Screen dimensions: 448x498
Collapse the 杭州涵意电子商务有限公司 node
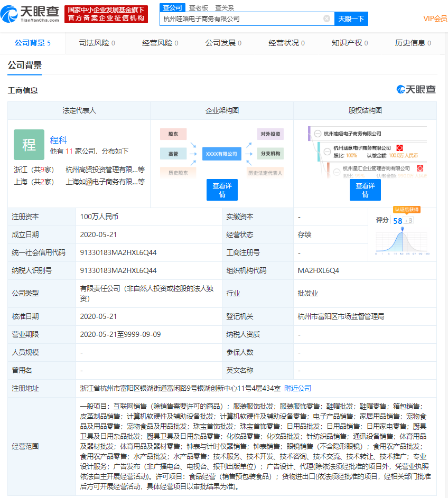327,152
